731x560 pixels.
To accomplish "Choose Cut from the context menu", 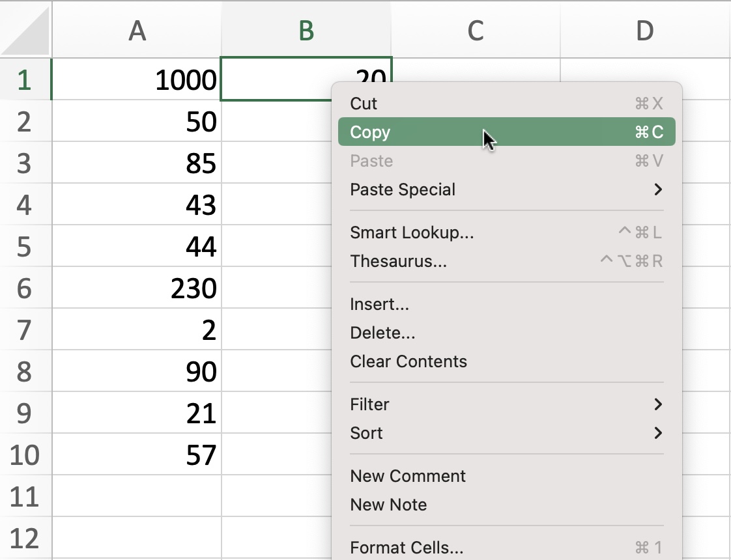I will (x=507, y=104).
